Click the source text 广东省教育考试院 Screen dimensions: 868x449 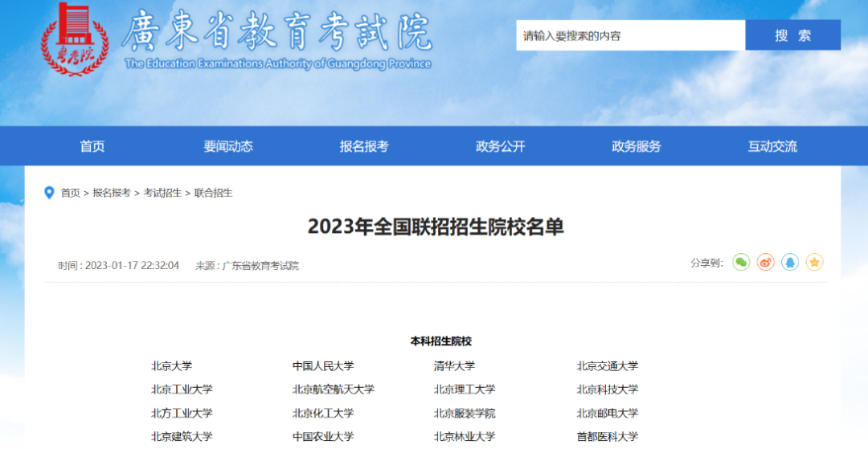pyautogui.click(x=260, y=265)
